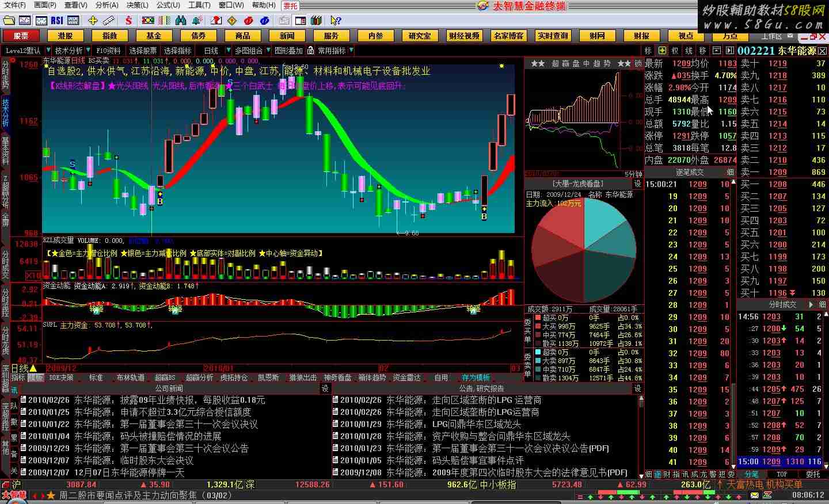Click 选择股票 in the sub-toolbar
This screenshot has width=829, height=504.
(x=143, y=51)
